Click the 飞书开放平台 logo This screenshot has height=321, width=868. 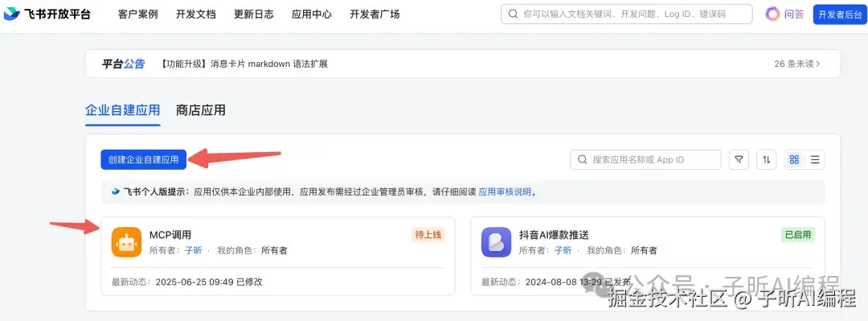pos(47,14)
